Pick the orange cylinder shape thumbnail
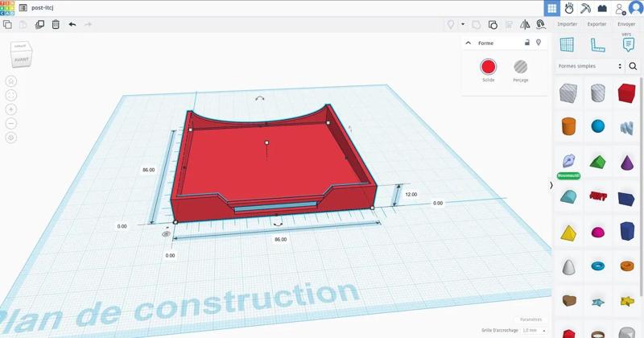This screenshot has width=644, height=338. [568, 126]
